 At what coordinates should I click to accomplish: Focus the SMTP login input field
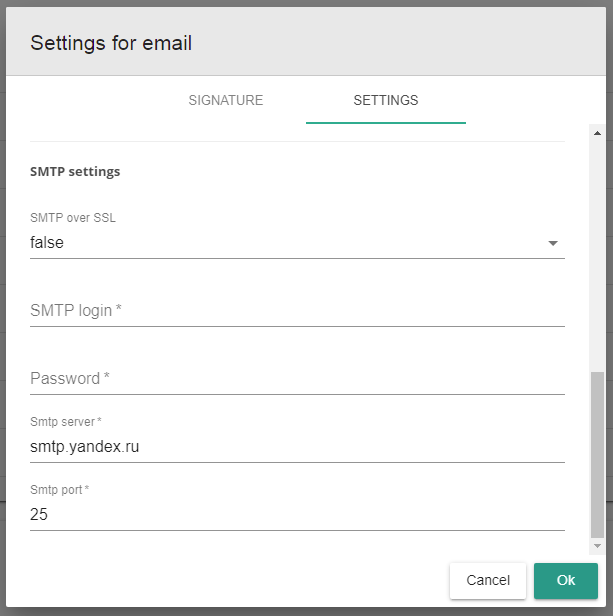(297, 311)
